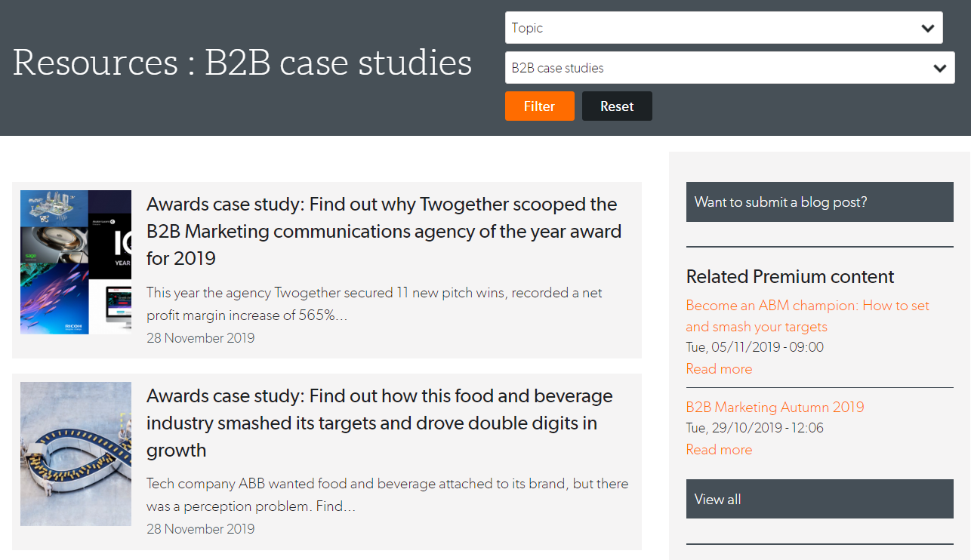The width and height of the screenshot is (971, 560).
Task: Open the Twogether awards case study headline
Action: 384,231
